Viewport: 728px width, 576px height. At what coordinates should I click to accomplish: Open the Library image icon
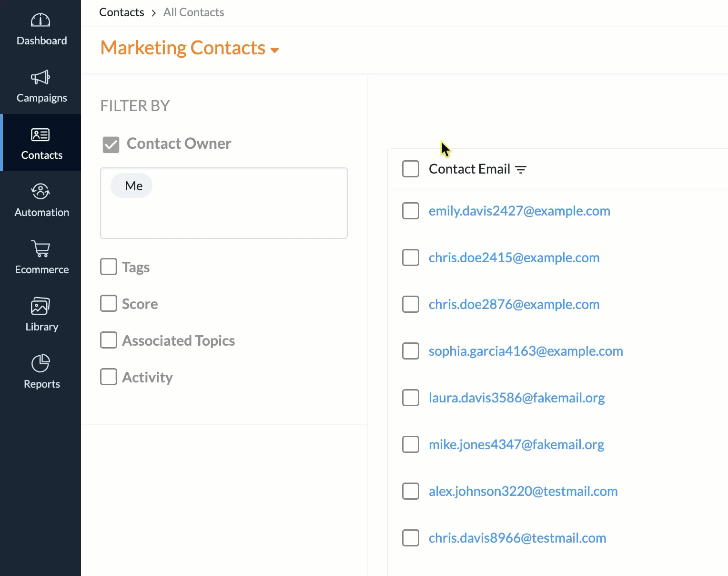(40, 306)
